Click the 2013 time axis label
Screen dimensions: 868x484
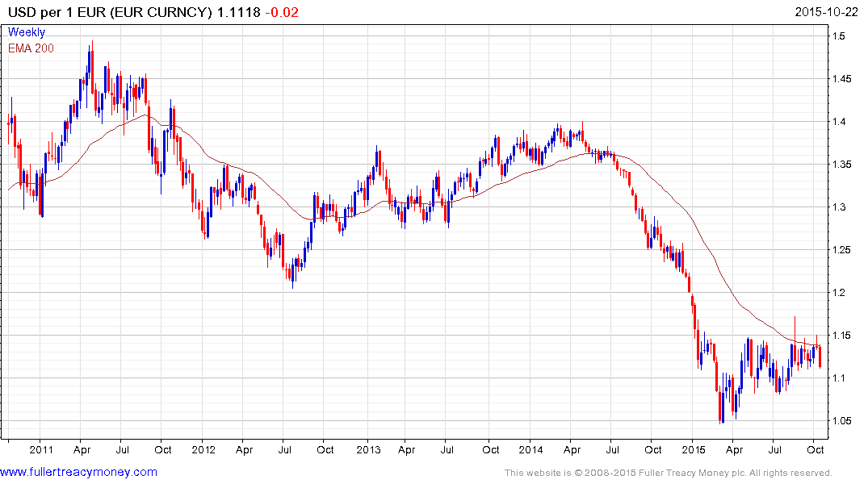[x=368, y=449]
